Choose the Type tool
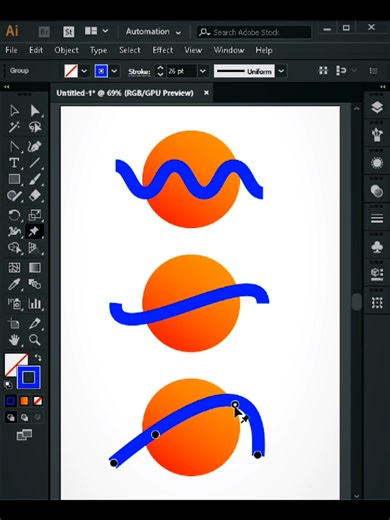Screen dimensions: 390x520 14,163
